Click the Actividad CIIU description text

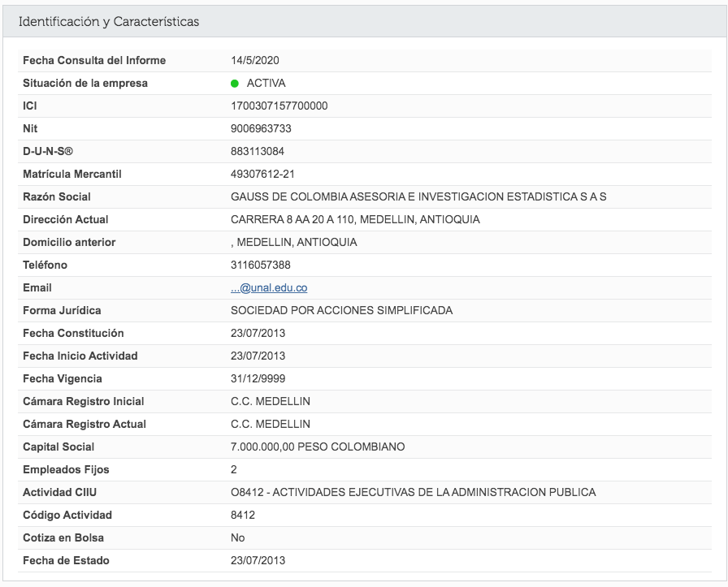[x=414, y=492]
